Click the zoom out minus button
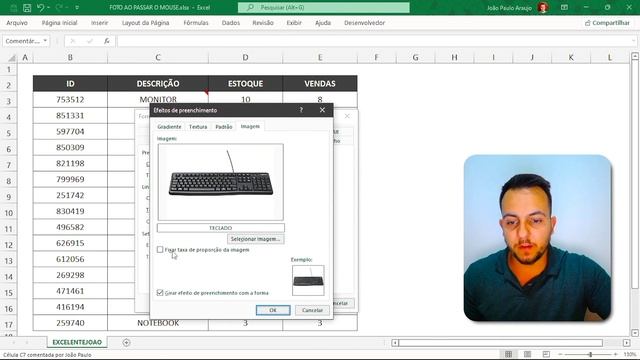The image size is (640, 360). click(x=560, y=354)
